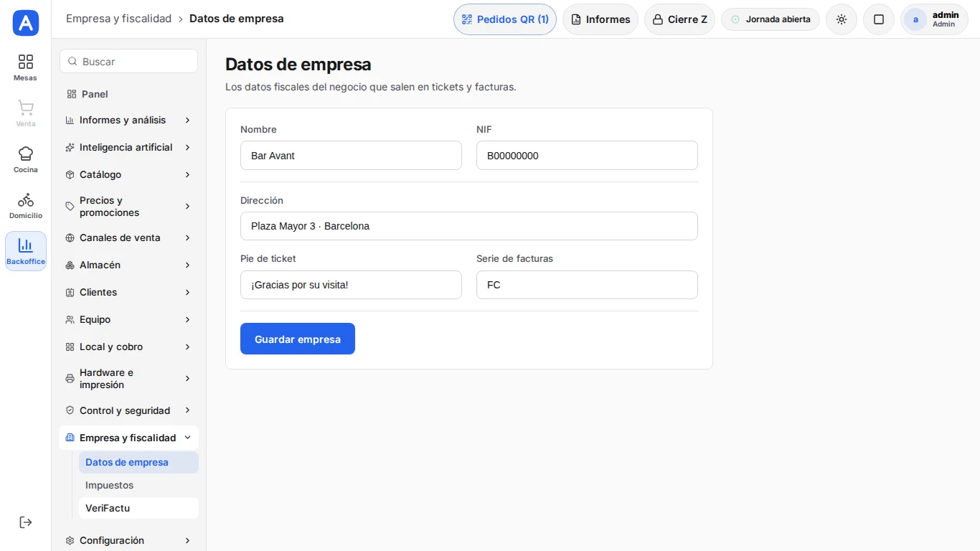Click the Dirección input field
The height and width of the screenshot is (551, 980).
click(x=469, y=226)
